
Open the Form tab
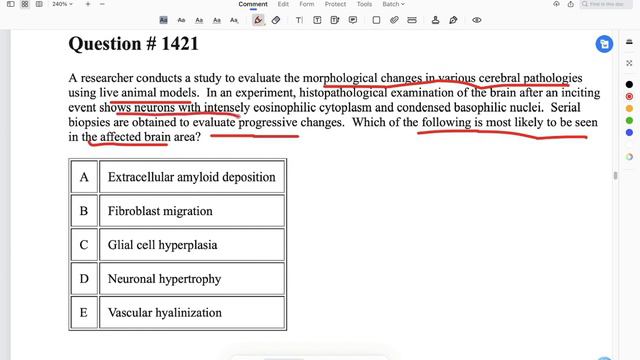(307, 4)
